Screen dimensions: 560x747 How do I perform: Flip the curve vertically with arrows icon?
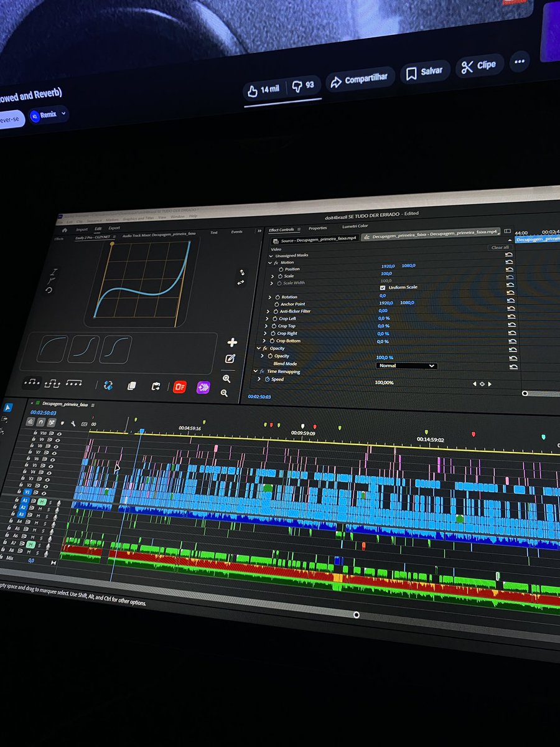(242, 273)
